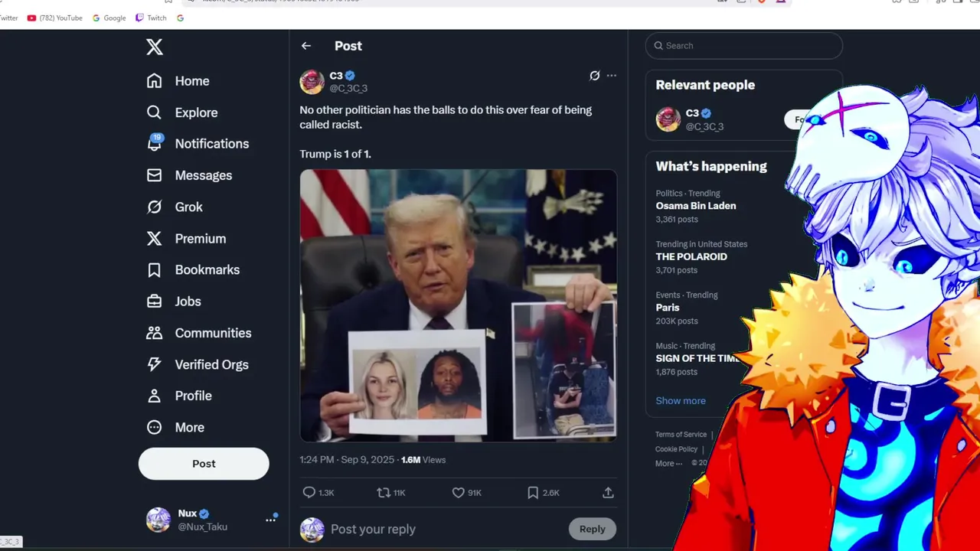Click the Show more trends link
Viewport: 980px width, 551px height.
tap(681, 401)
